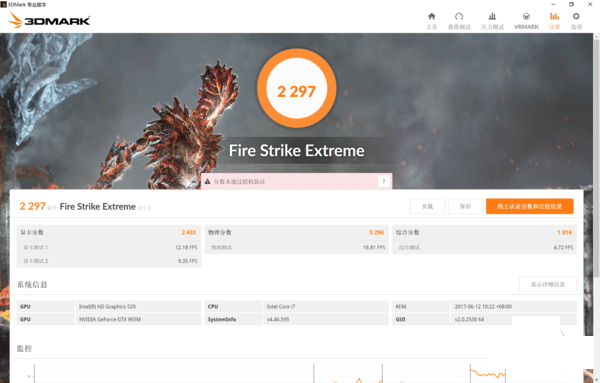The height and width of the screenshot is (383, 600).
Task: Close the 3DMark window
Action: tap(590, 4)
